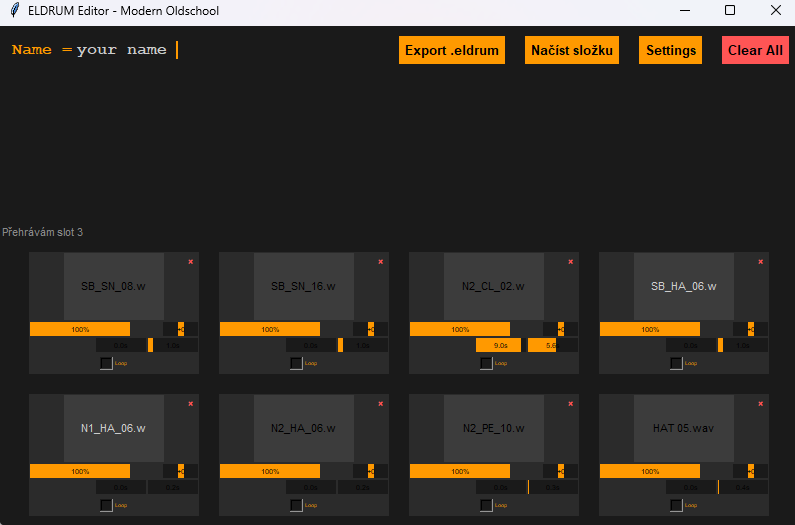Click the 100% volume slider of SB_SN_08.w
795x525 pixels.
point(80,329)
